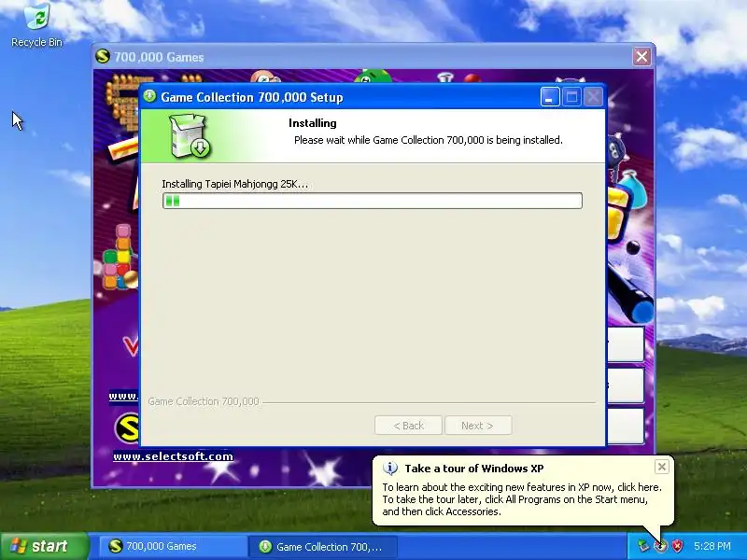Click the Recycle Bin desktop icon
This screenshot has height=560, width=747.
click(x=36, y=25)
